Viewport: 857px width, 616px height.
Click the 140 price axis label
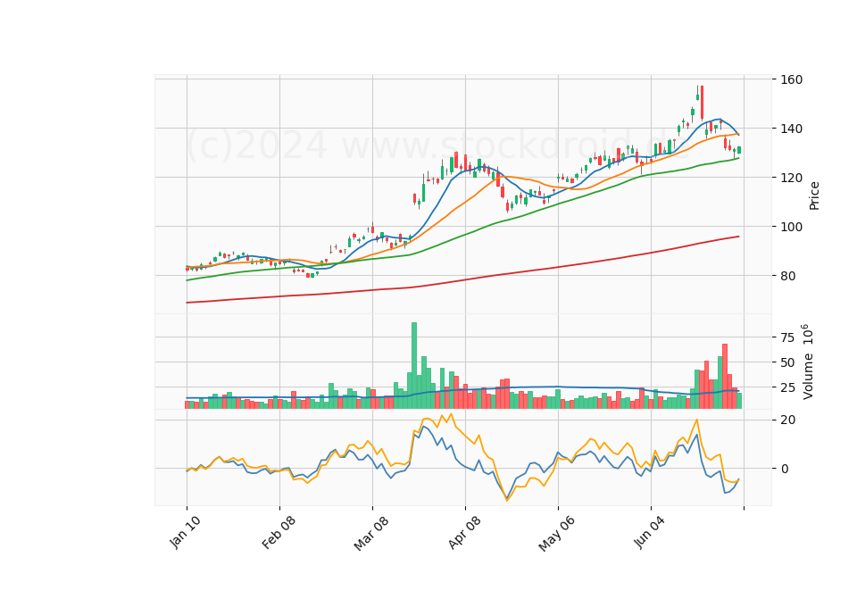(792, 129)
